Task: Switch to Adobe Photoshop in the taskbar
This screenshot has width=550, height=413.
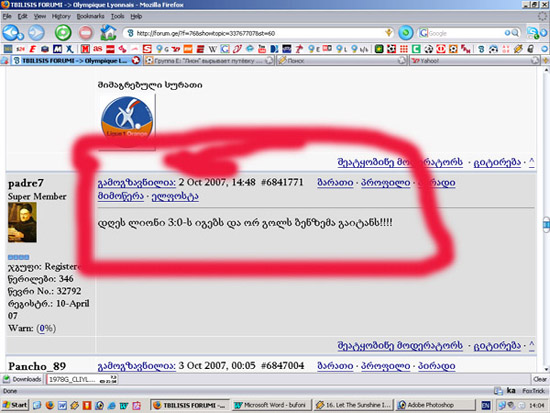Action: [x=436, y=405]
